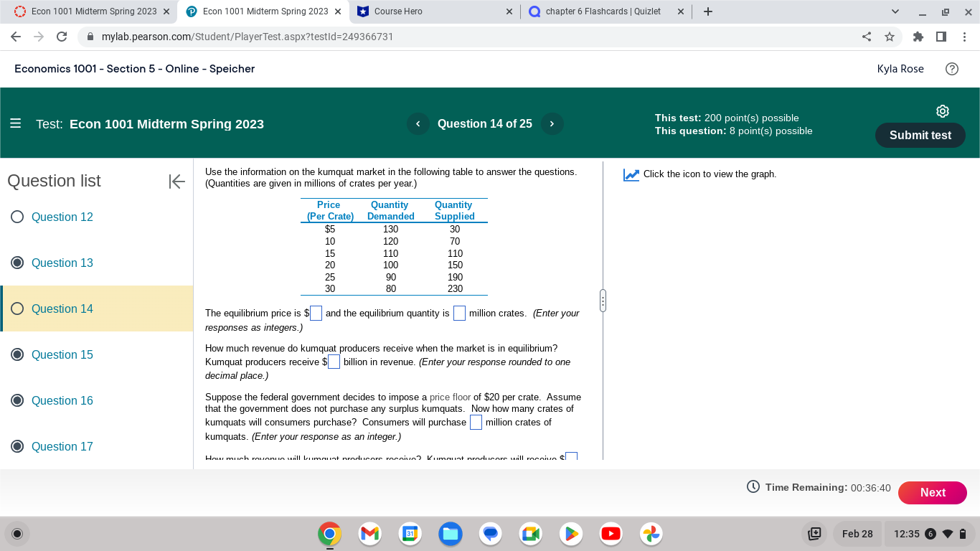Select Question 12 radio circle
The image size is (980, 551).
(17, 217)
